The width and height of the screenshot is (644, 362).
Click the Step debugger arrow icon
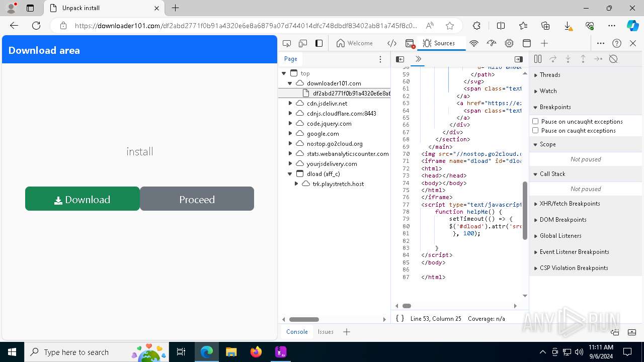point(598,59)
